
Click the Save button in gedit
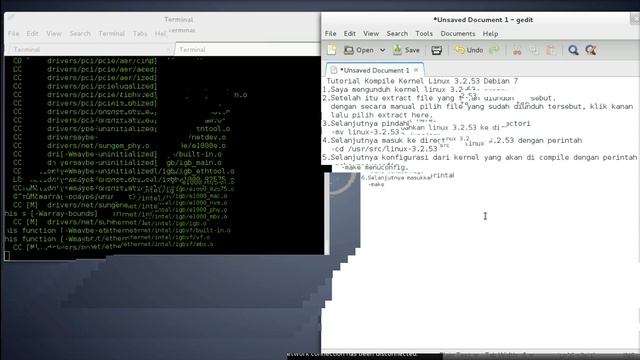coord(407,50)
